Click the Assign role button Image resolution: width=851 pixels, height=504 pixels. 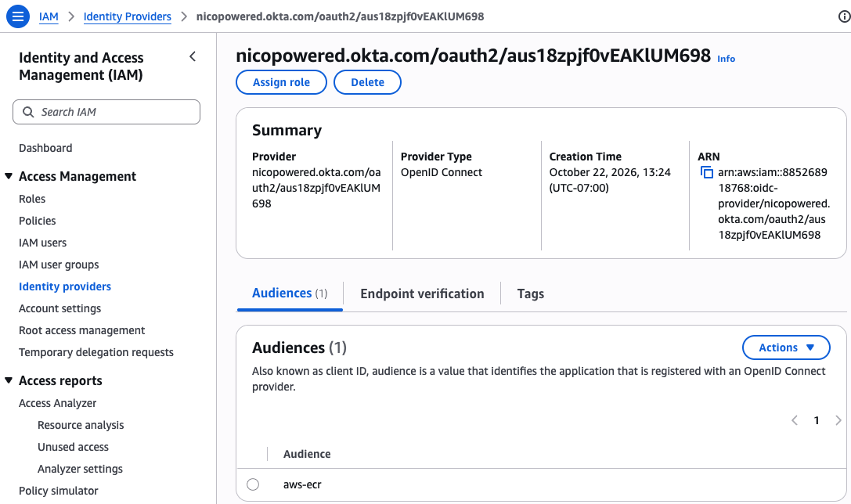[x=281, y=82]
